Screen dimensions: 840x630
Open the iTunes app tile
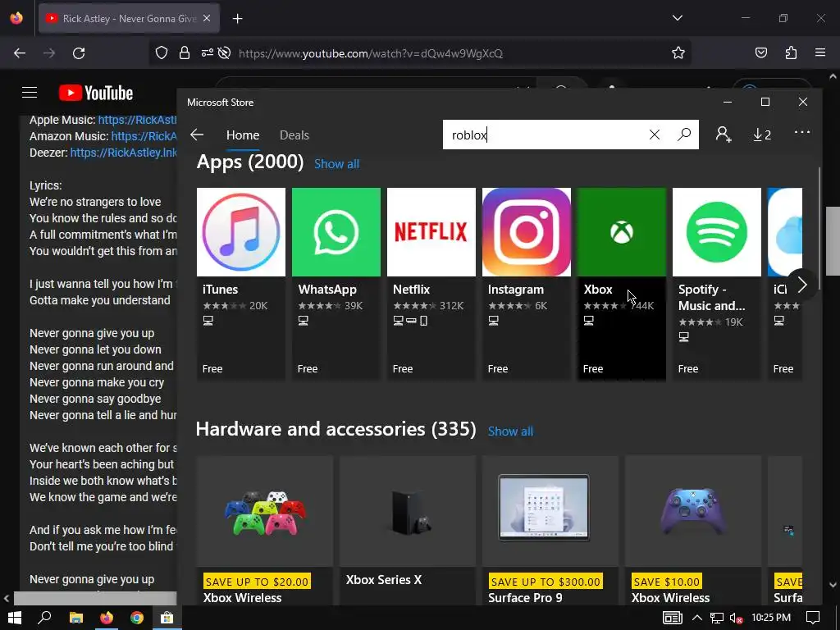point(241,284)
